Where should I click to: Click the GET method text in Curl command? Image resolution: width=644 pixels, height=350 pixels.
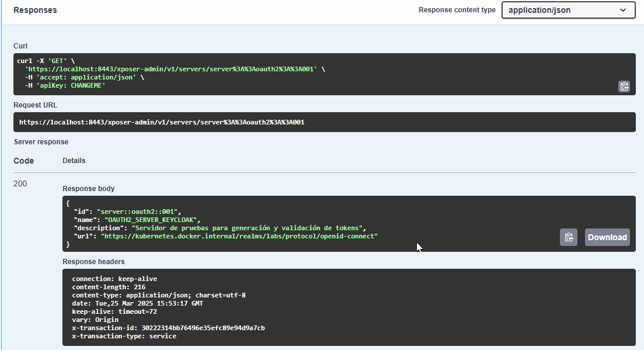(57, 60)
